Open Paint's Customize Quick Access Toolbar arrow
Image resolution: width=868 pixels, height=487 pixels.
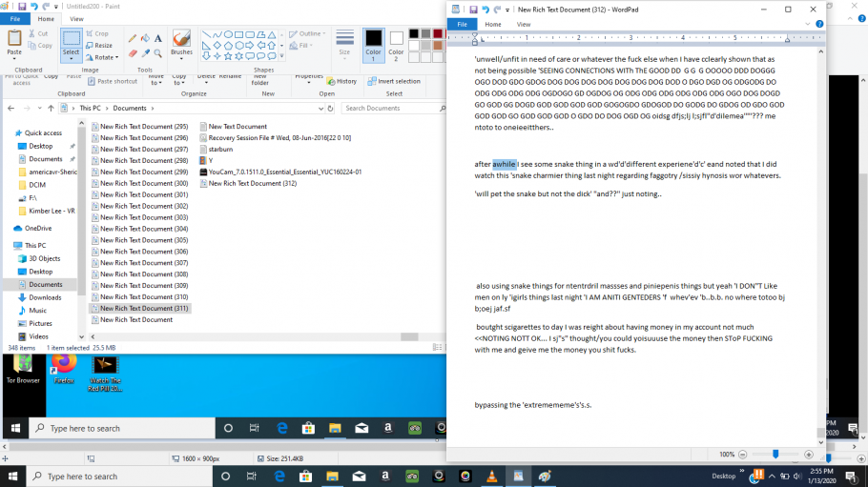click(x=56, y=8)
